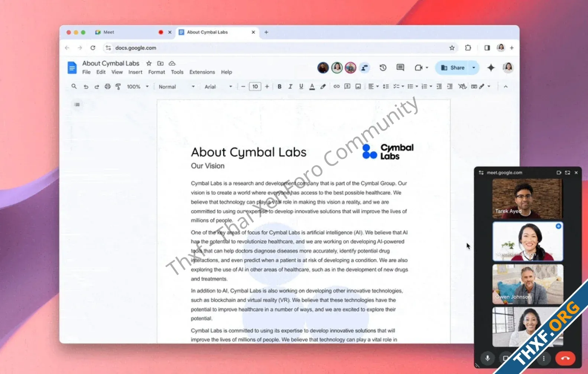The width and height of the screenshot is (588, 374).
Task: Click the font size field
Action: pos(255,86)
